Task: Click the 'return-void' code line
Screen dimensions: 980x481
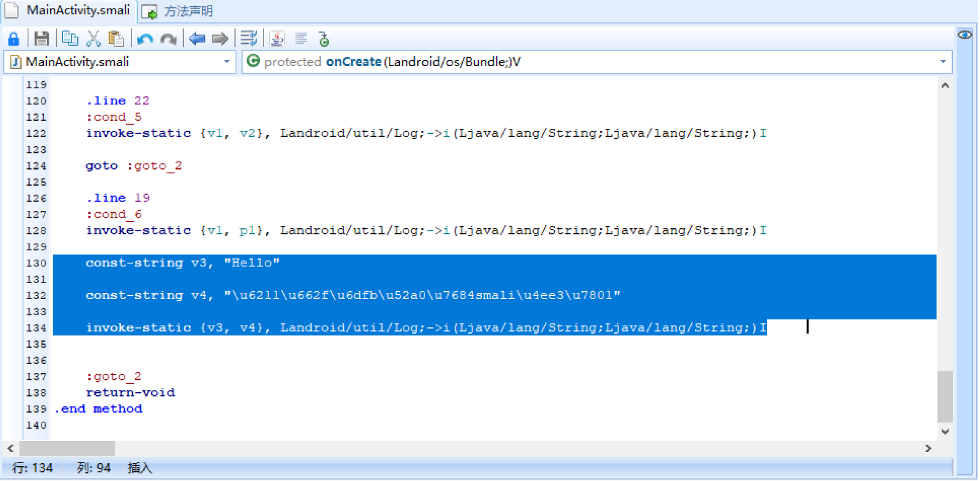Action: coord(130,393)
